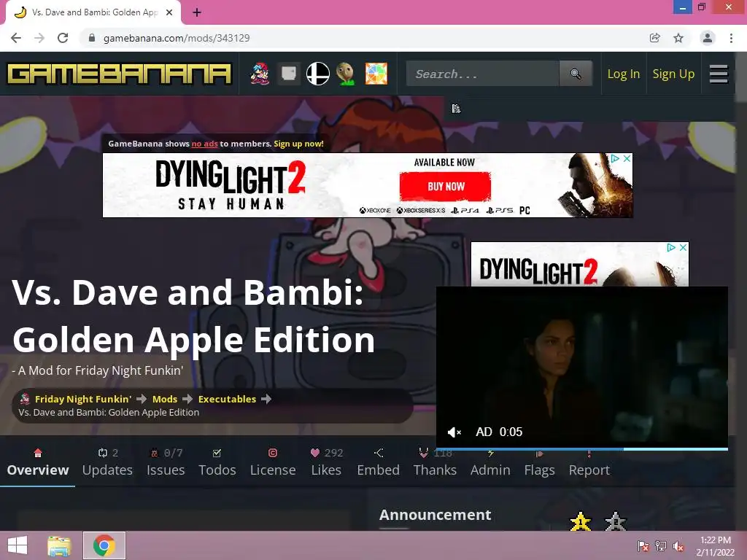Open the Windows Start menu

tap(18, 545)
